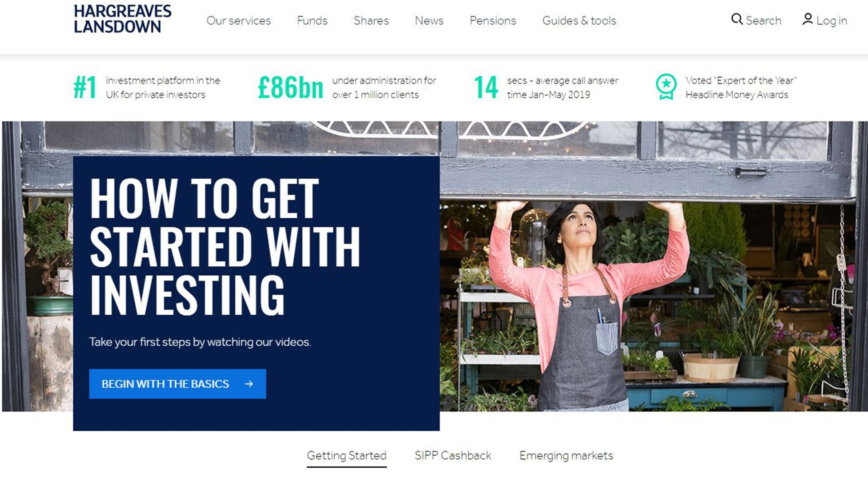Open the Shares menu
868x488 pixels.
click(371, 20)
